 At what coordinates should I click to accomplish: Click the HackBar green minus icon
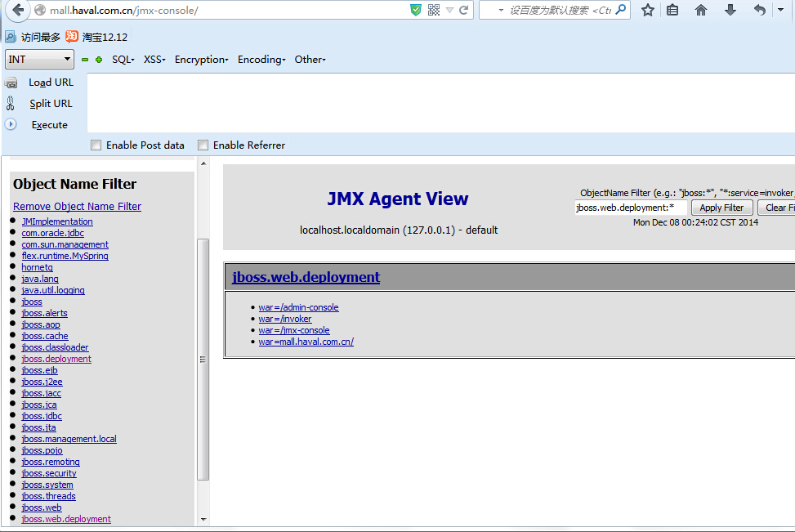(x=85, y=60)
